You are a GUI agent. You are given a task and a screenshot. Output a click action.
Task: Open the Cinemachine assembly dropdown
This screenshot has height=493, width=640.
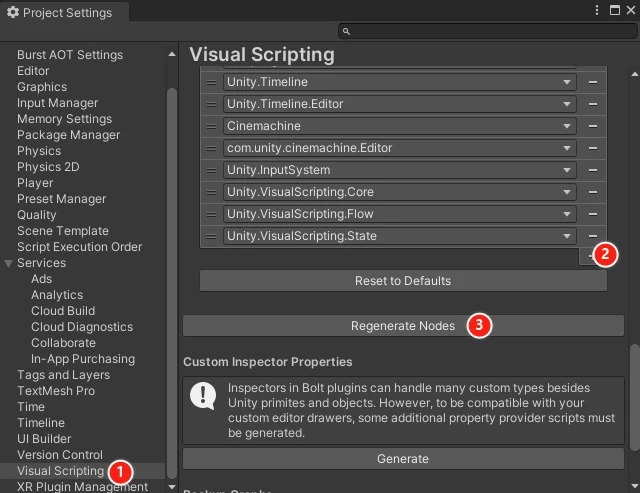coord(399,126)
